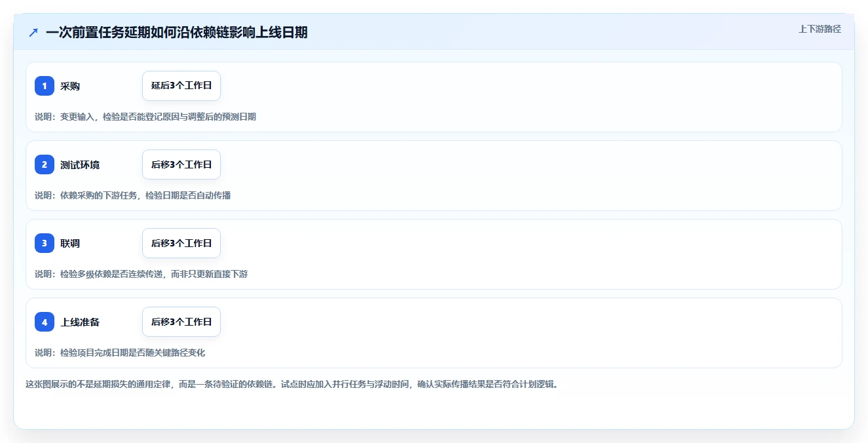Click description starting 说明：检验多级依赖
The width and height of the screenshot is (868, 443).
(142, 274)
